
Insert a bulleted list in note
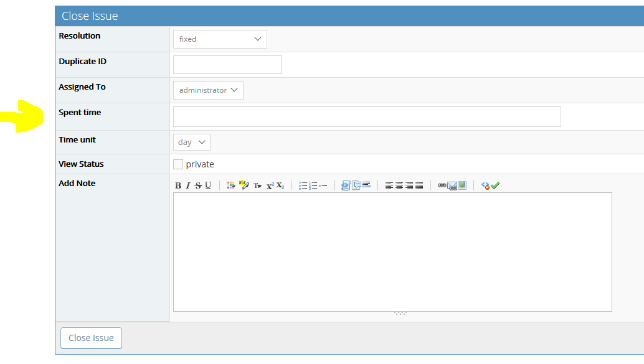pyautogui.click(x=303, y=185)
